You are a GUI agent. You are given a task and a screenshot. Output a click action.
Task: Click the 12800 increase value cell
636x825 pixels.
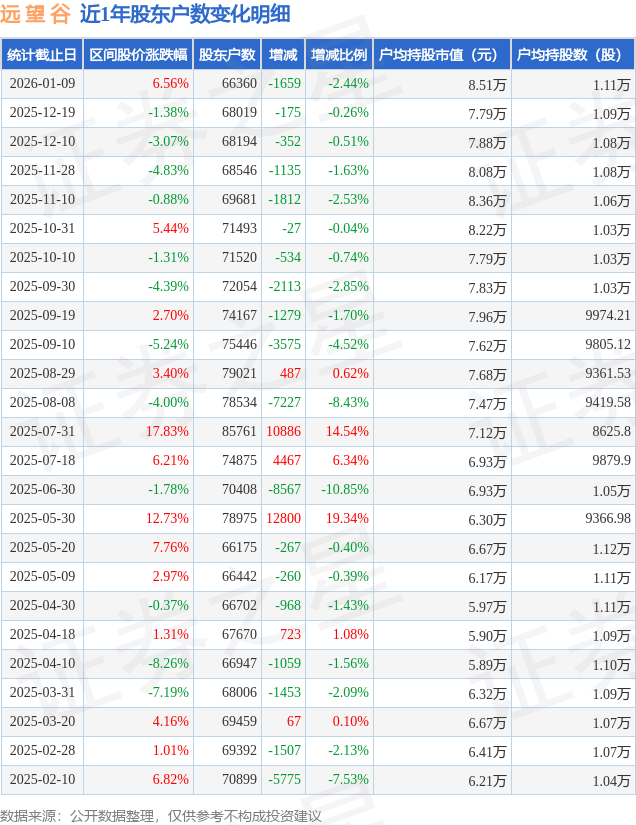click(x=284, y=519)
